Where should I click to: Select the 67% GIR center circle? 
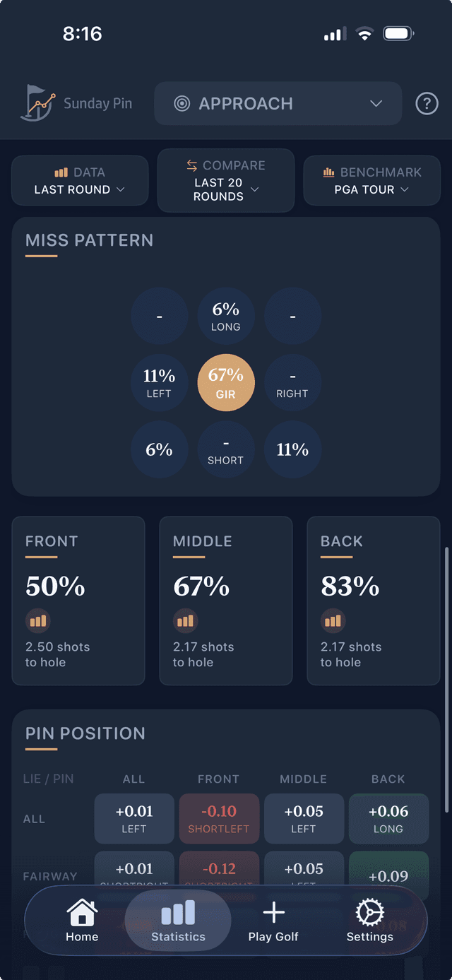pos(225,382)
